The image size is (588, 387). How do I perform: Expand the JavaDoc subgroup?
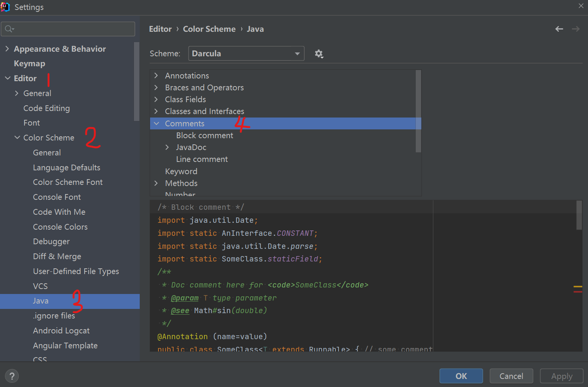click(x=167, y=147)
